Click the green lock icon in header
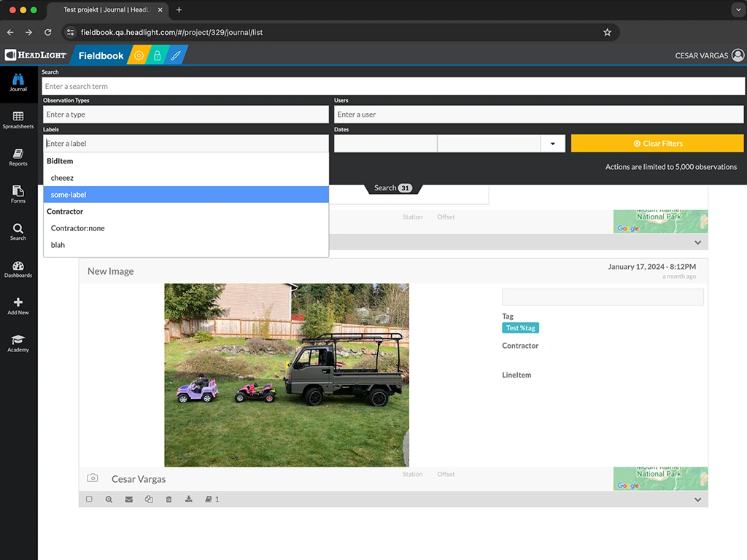Viewport: 747px width, 560px height. coord(157,55)
